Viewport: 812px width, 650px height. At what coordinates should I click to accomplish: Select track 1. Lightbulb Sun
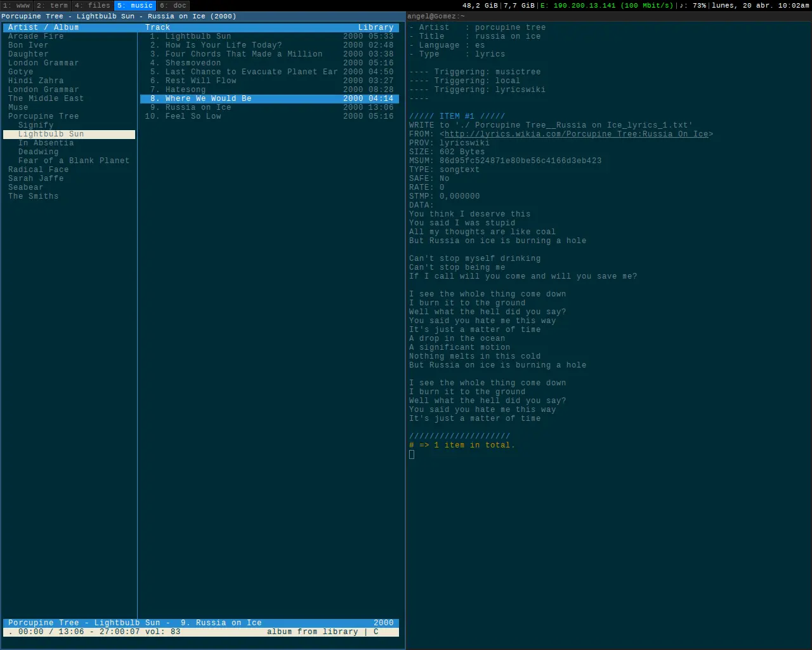[x=270, y=36]
